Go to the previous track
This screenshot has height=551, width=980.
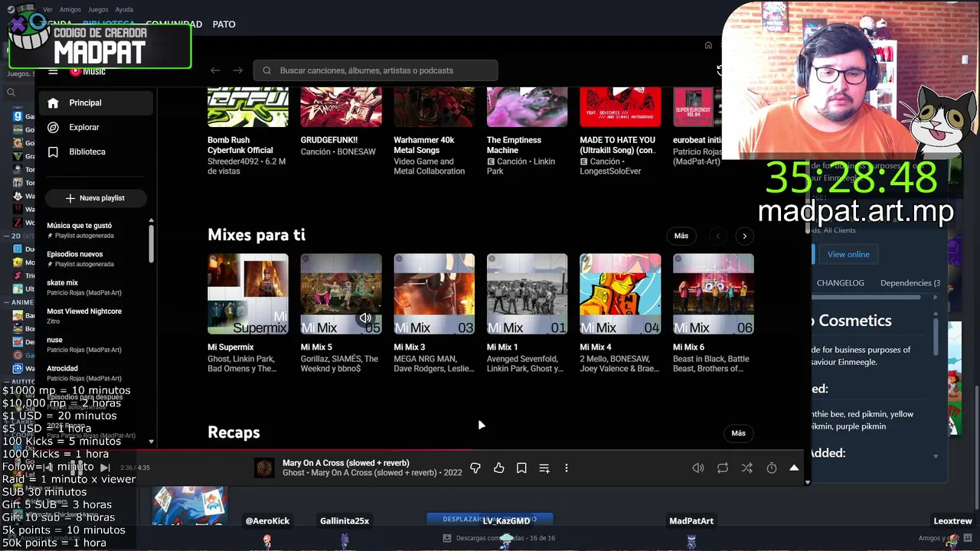click(x=48, y=468)
